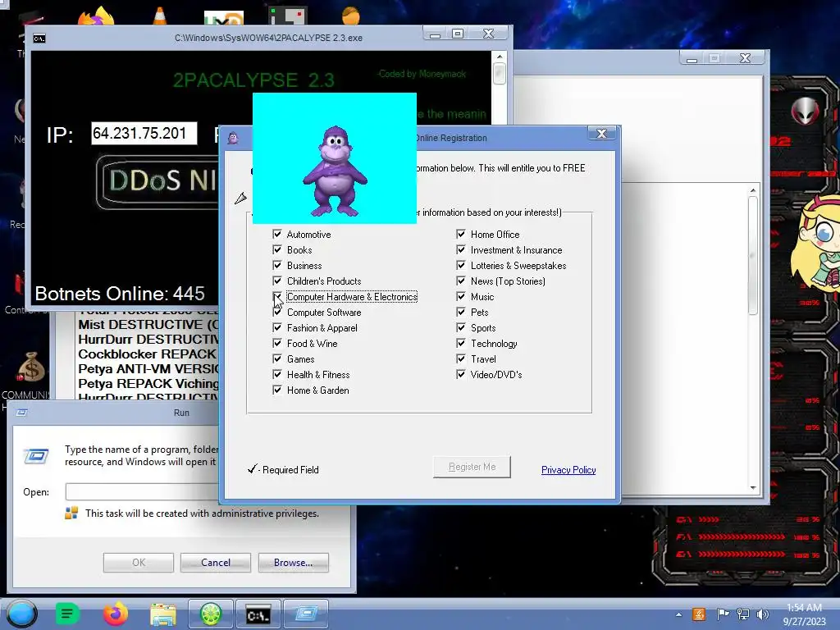
Task: Uncheck the Music checkbox
Action: click(461, 296)
